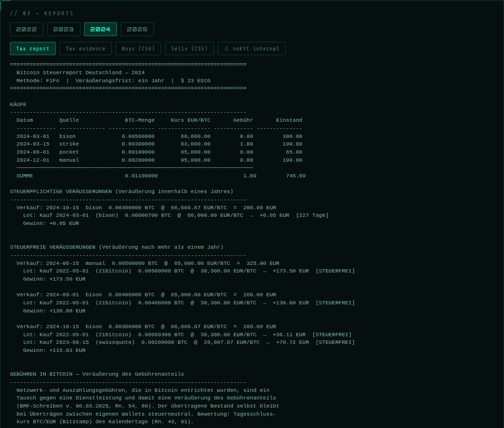Open the Tax evidence view

[86, 49]
